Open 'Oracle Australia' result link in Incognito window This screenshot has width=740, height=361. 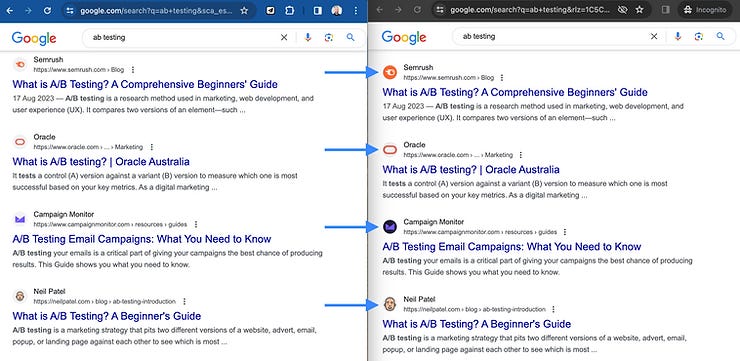point(471,169)
